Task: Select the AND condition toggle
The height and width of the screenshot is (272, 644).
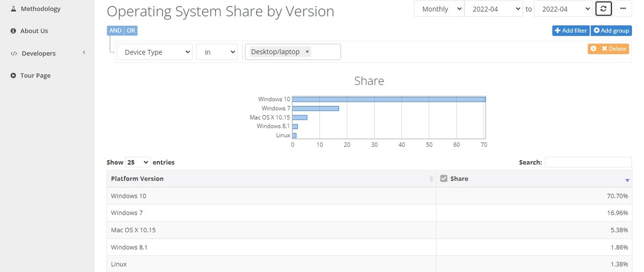Action: coord(115,31)
